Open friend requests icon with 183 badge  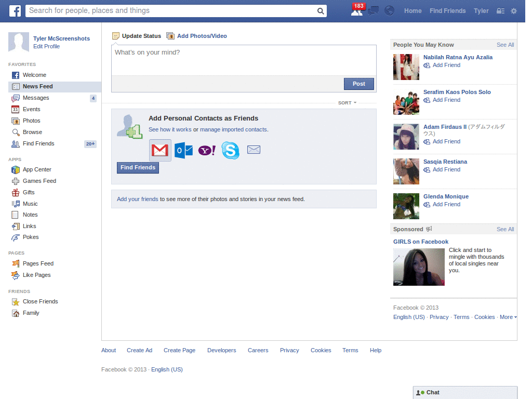coord(357,10)
